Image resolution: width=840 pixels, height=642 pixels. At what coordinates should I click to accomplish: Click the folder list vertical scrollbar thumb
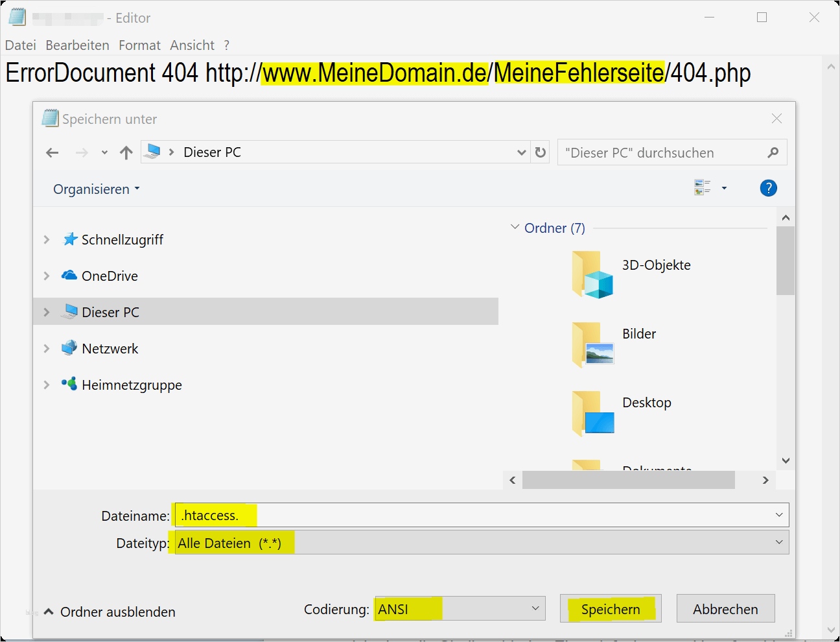(786, 261)
